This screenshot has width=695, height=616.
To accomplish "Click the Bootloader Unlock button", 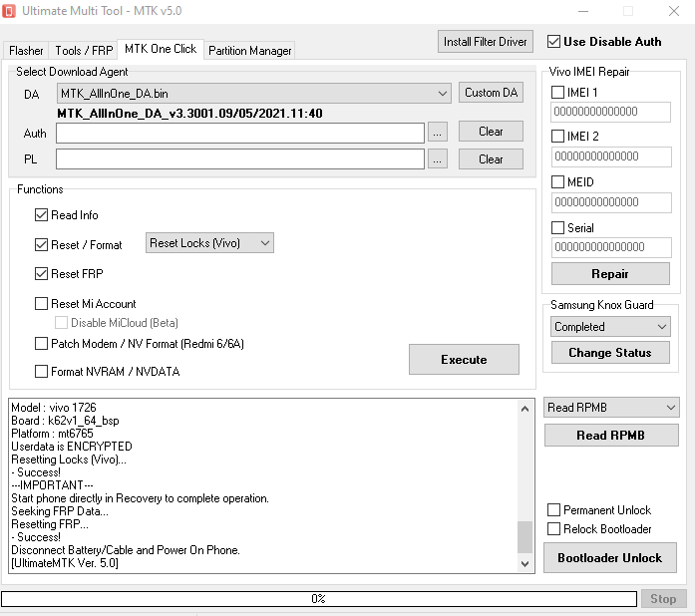I will coord(610,558).
